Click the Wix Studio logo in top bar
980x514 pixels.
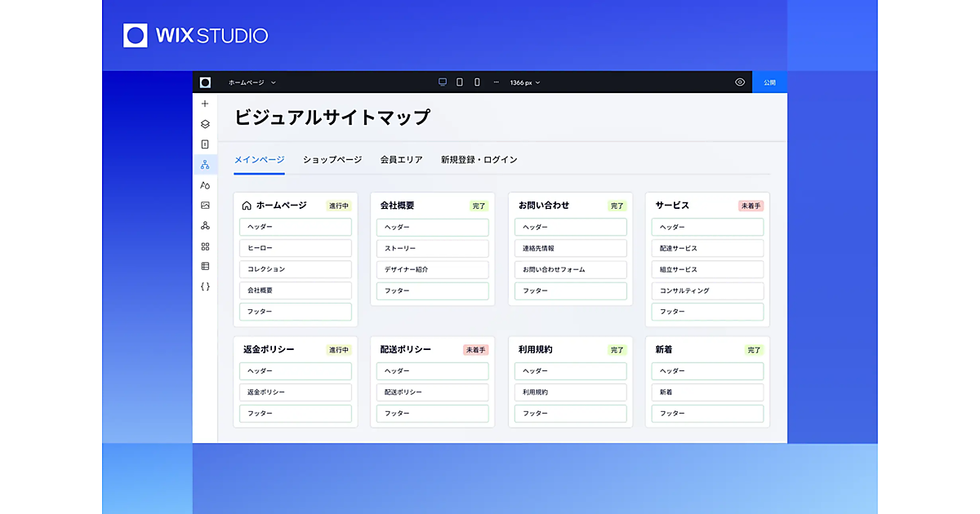click(x=205, y=82)
